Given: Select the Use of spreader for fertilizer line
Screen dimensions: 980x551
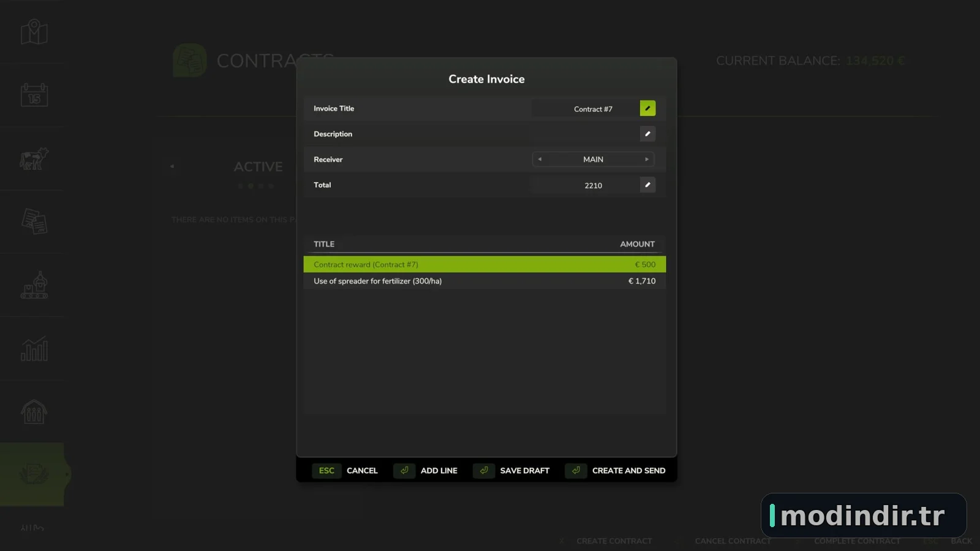Looking at the screenshot, I should [484, 281].
